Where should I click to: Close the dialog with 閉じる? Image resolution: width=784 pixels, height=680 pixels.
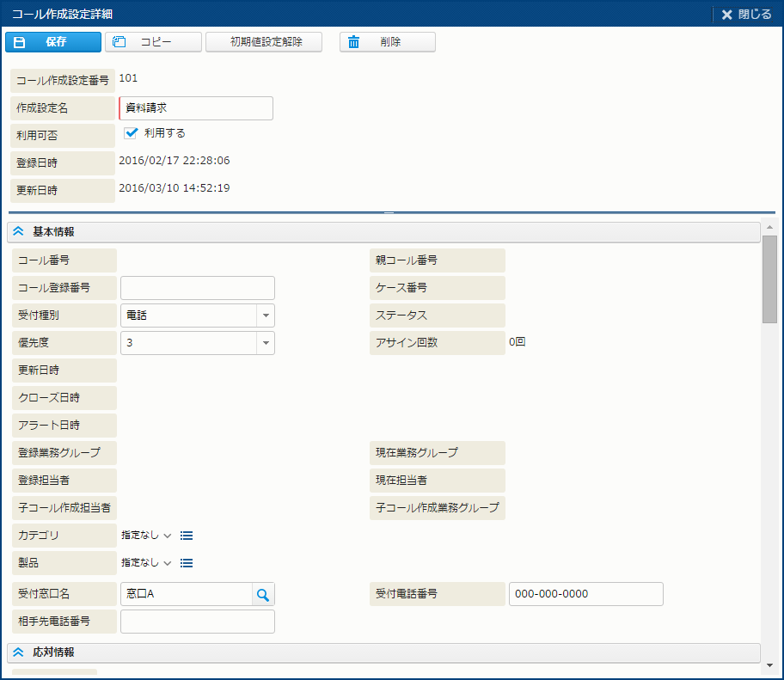coord(746,14)
